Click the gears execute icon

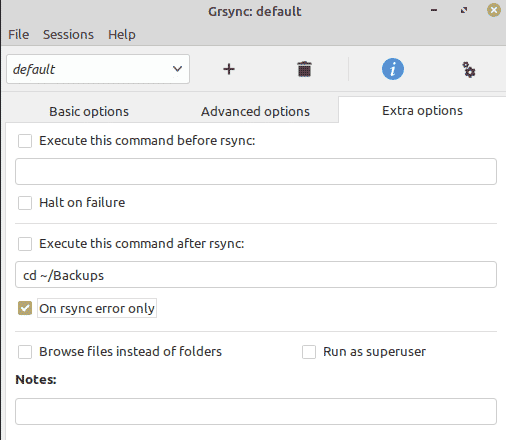click(x=469, y=69)
